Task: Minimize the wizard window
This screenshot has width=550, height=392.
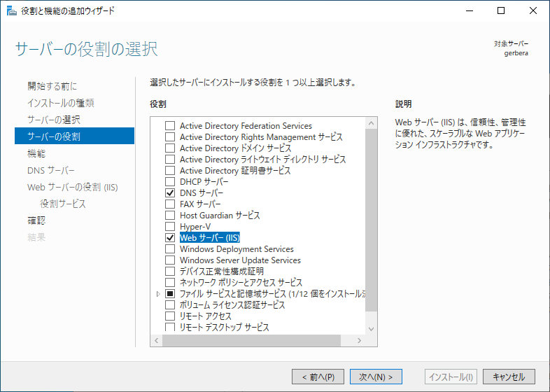Action: pyautogui.click(x=470, y=11)
